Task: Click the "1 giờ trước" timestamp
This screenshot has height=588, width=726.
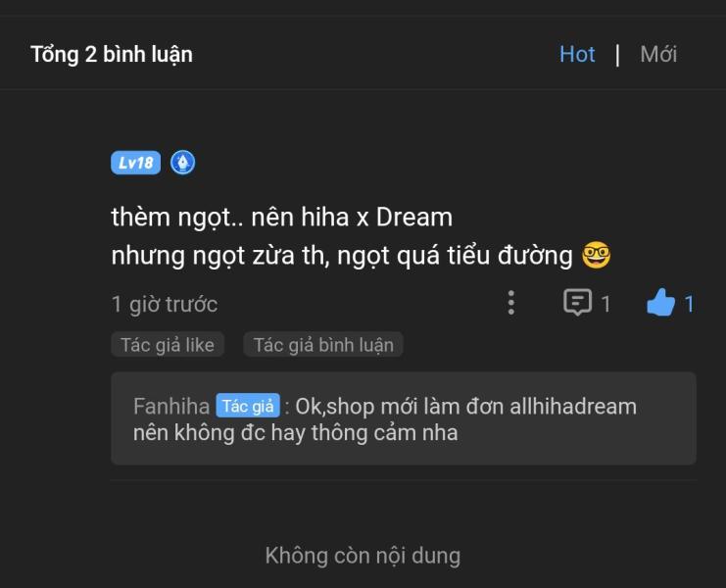Action: point(165,304)
